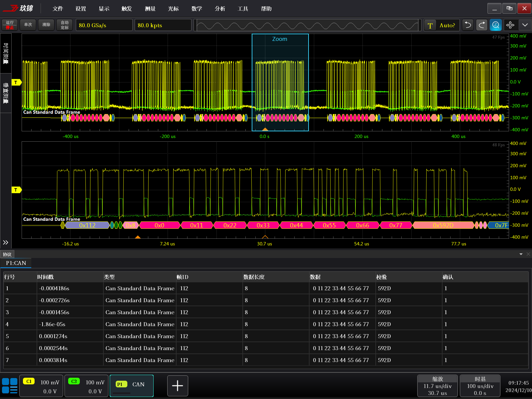Select decode row with timestamp 0.0001274s
532x399 pixels.
point(266,336)
